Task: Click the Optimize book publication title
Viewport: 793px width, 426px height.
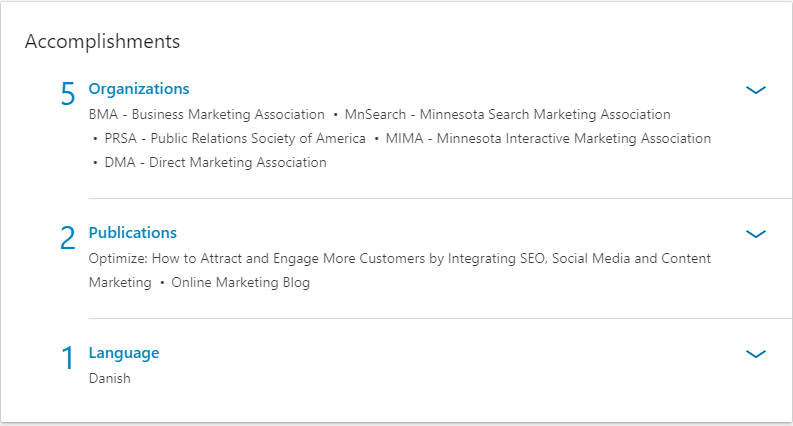Action: coord(400,270)
